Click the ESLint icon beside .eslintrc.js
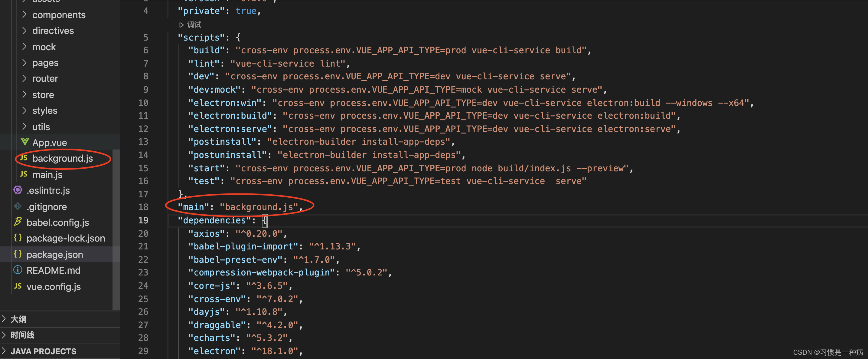This screenshot has height=359, width=868. [18, 190]
